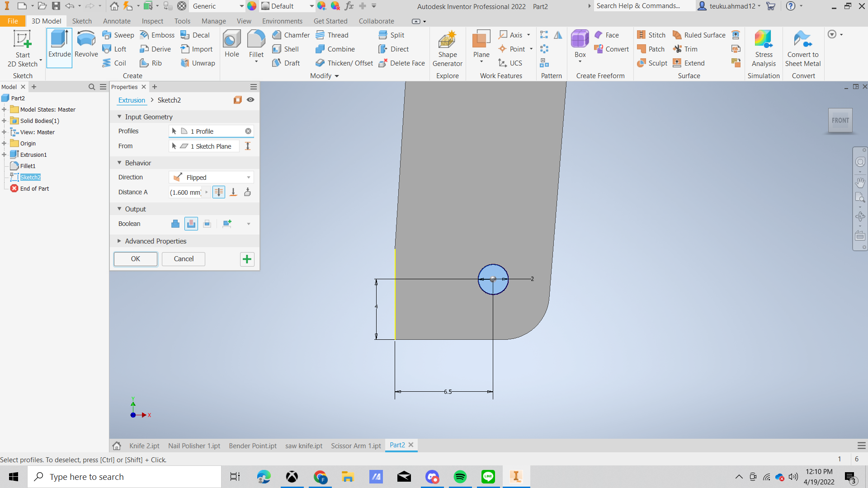Select the Chamfer tool

[291, 35]
